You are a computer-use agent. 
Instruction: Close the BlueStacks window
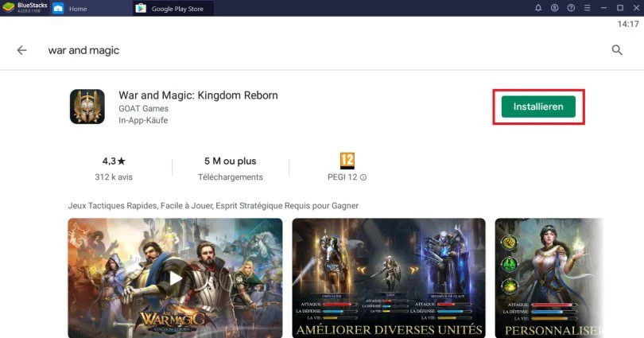pyautogui.click(x=636, y=8)
